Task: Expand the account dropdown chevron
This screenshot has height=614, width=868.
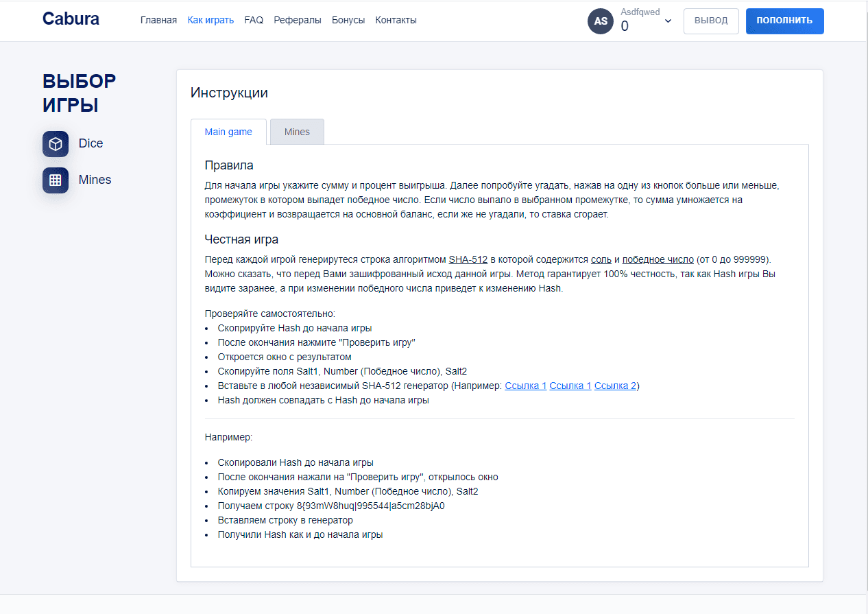Action: pos(668,21)
